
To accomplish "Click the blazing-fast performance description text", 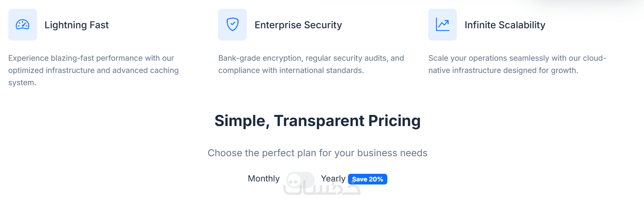I will [x=91, y=58].
